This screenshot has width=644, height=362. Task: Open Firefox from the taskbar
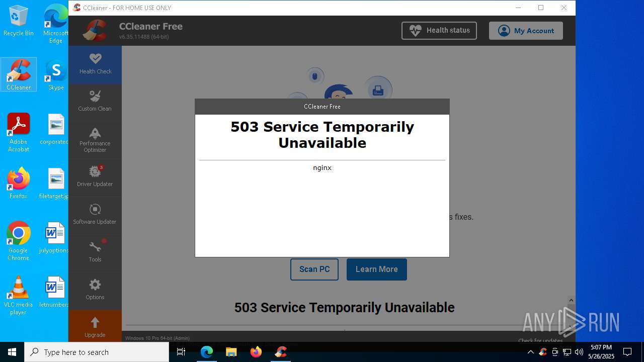[x=256, y=352]
